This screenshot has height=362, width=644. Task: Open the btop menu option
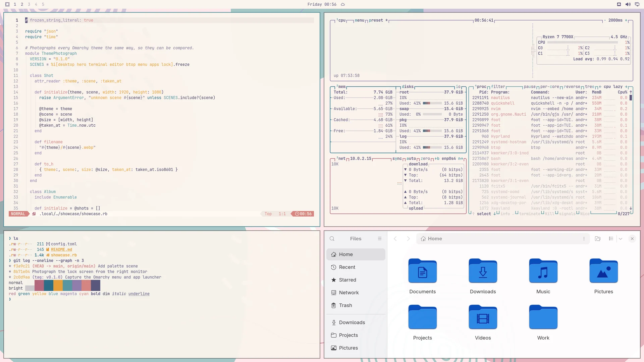click(359, 20)
